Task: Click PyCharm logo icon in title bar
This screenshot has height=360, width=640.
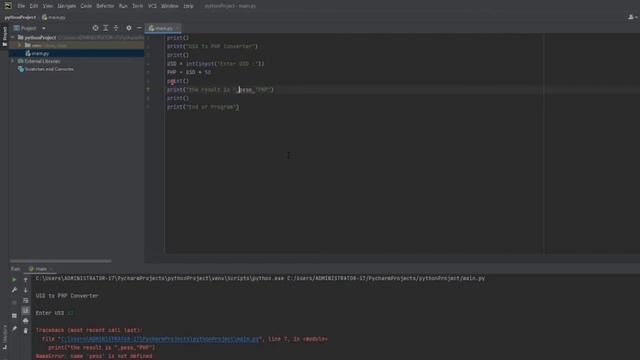Action: [8, 6]
